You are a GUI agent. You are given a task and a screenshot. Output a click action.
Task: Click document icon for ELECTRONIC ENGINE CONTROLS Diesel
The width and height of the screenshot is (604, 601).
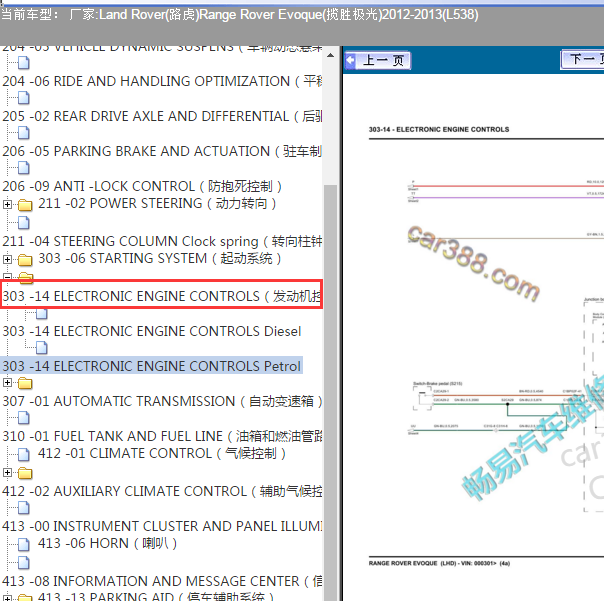pyautogui.click(x=42, y=314)
